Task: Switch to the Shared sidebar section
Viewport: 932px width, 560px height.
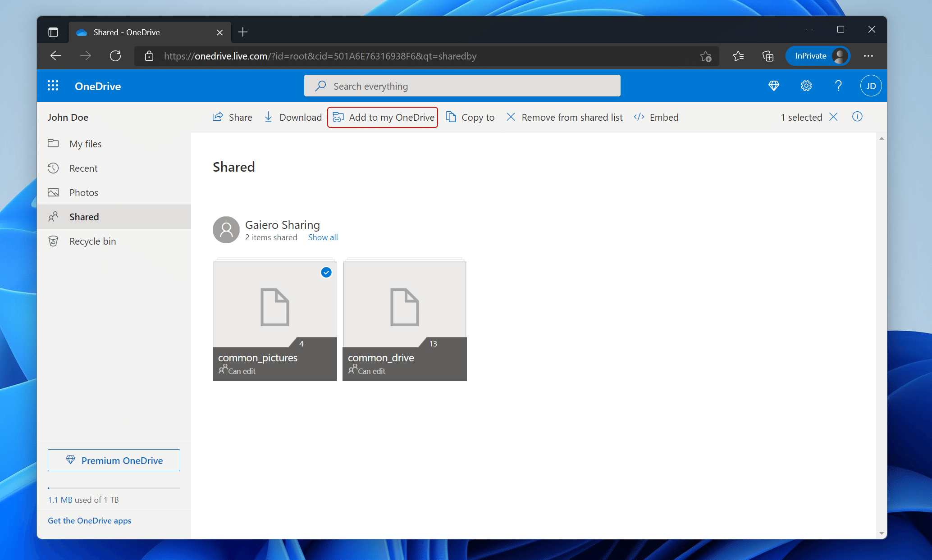Action: point(84,217)
